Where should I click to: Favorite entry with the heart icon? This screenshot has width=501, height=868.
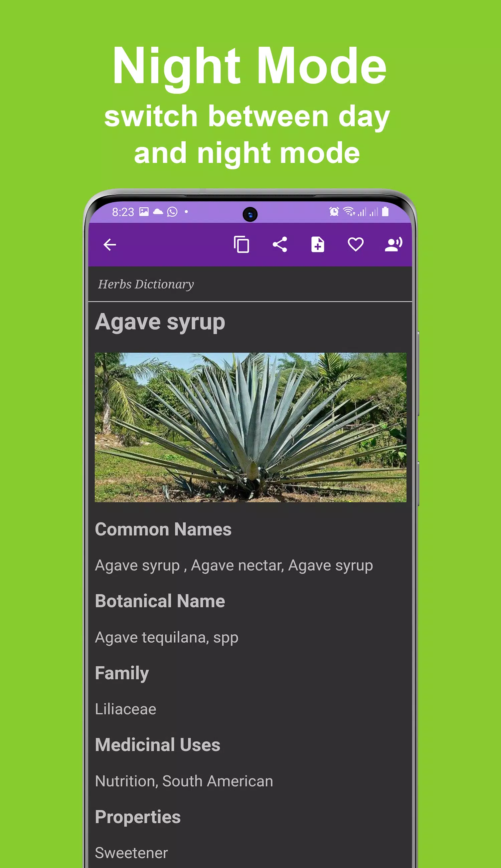click(x=355, y=245)
